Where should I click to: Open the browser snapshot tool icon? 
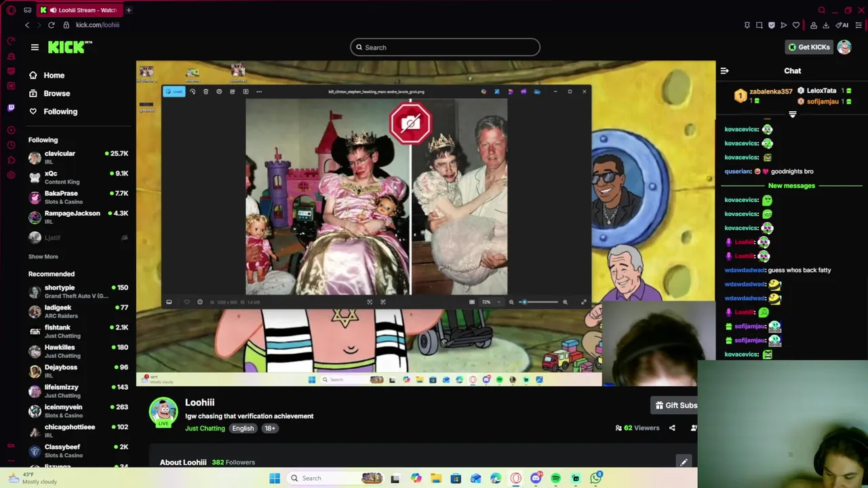pos(759,25)
